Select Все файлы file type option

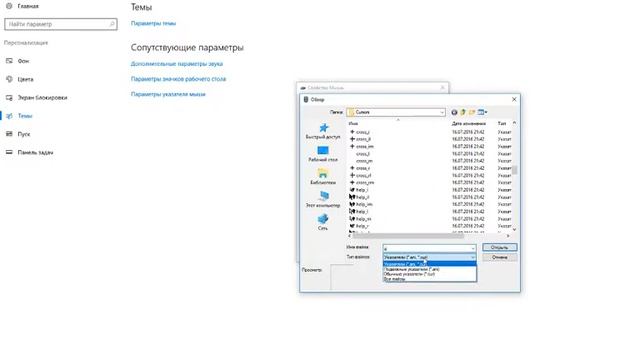pyautogui.click(x=429, y=279)
